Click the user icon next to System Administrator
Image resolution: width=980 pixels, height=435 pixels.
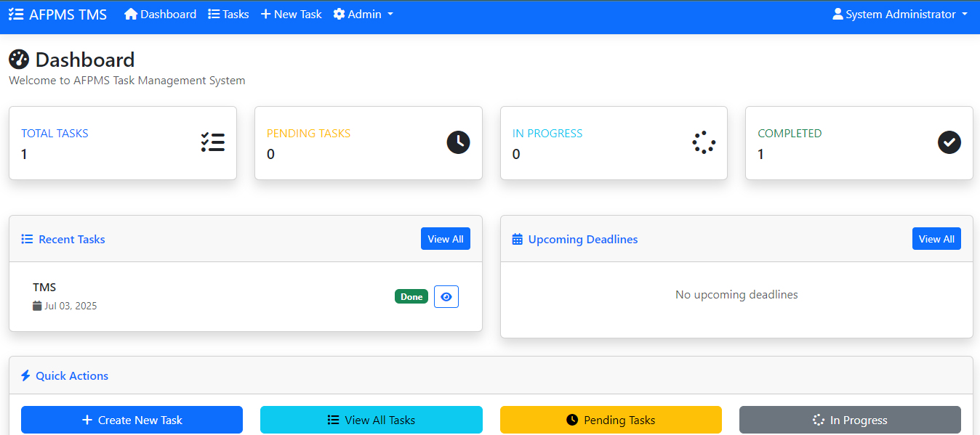838,14
